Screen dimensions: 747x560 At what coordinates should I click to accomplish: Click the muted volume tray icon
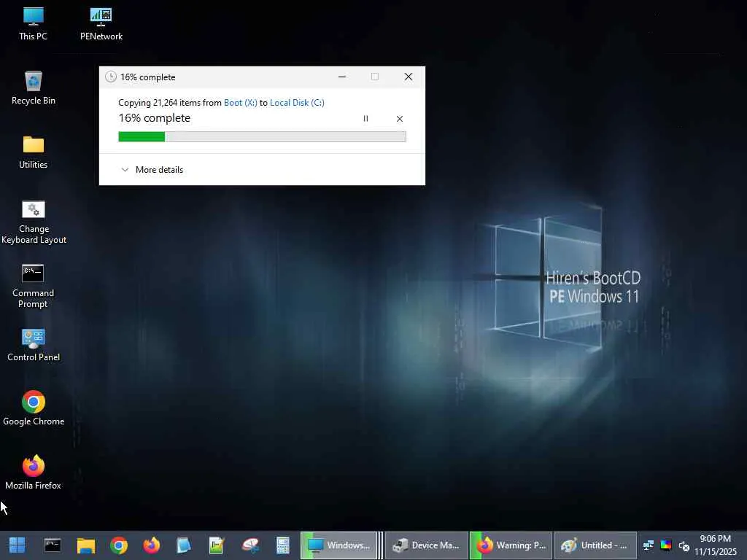tap(684, 545)
